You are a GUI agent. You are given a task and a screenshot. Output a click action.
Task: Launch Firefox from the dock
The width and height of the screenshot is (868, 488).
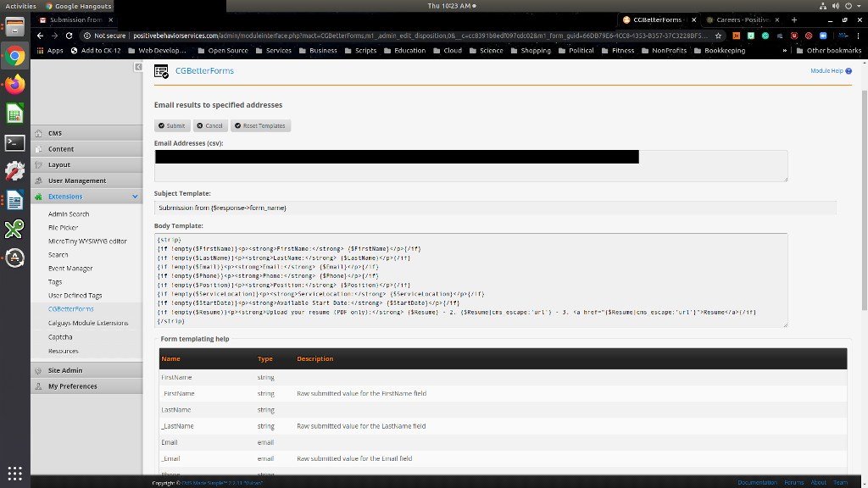[14, 84]
